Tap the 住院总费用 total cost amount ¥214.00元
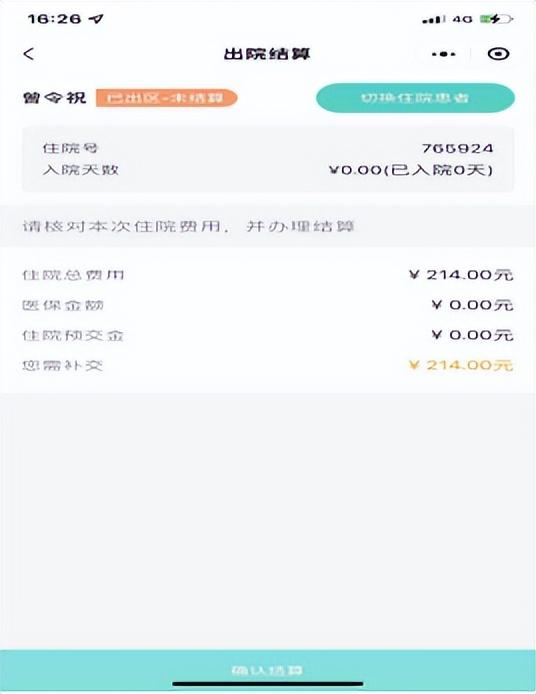 (461, 275)
